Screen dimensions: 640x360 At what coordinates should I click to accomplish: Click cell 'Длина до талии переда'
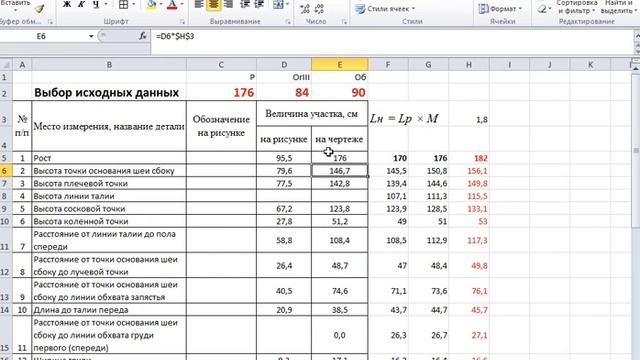[109, 310]
